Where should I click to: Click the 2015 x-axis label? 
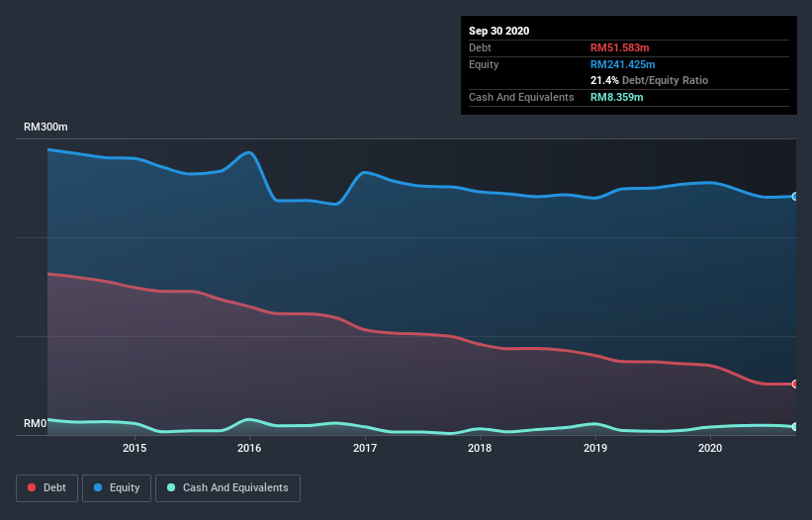tap(135, 448)
